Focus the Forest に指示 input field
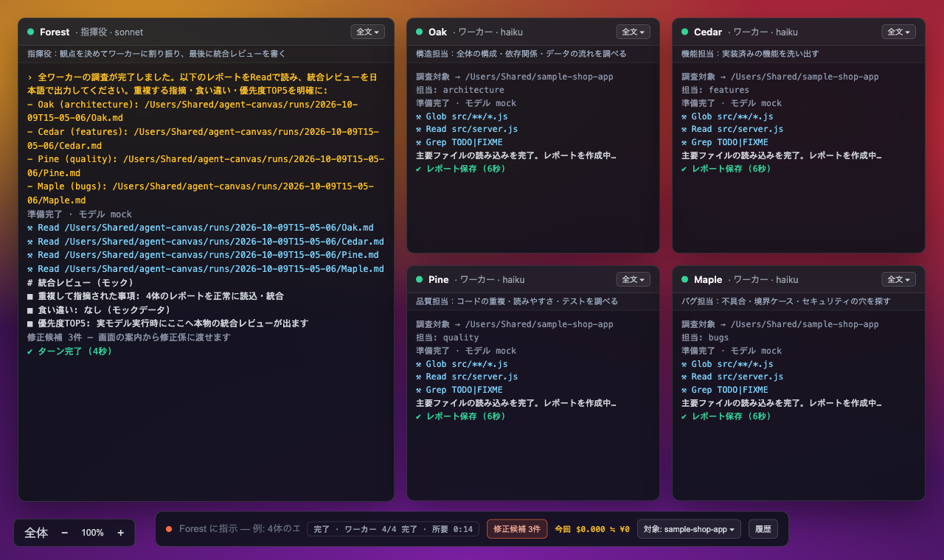 [240, 529]
